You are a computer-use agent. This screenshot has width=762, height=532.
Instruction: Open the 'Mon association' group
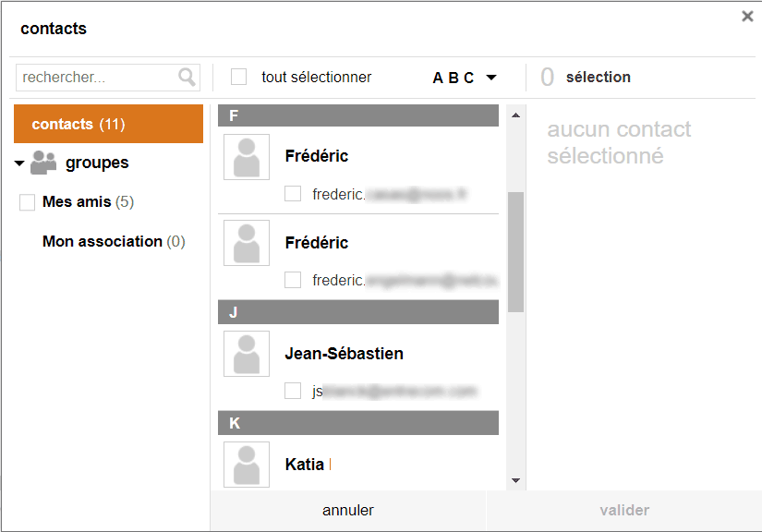pos(114,241)
